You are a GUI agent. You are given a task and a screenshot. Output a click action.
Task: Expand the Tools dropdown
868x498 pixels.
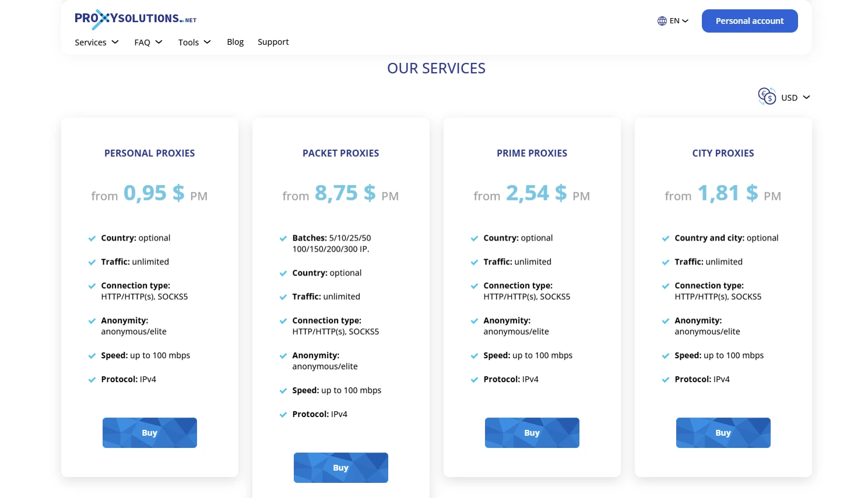coord(194,42)
